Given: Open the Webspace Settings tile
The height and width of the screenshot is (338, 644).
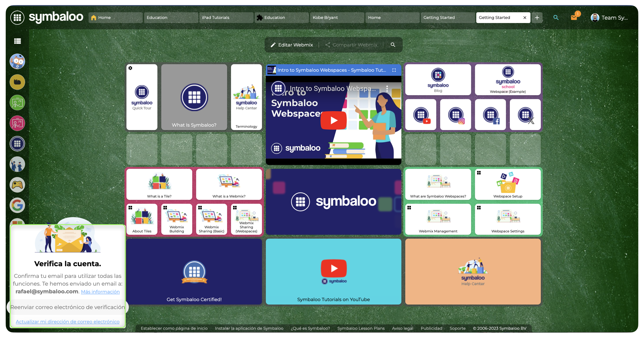Looking at the screenshot, I should (x=508, y=219).
